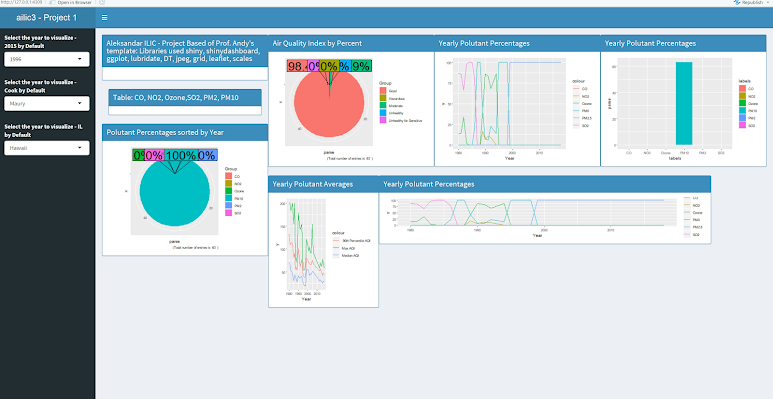
Task: Click the tall teal PM10 bar in the bar chart
Action: (x=684, y=104)
